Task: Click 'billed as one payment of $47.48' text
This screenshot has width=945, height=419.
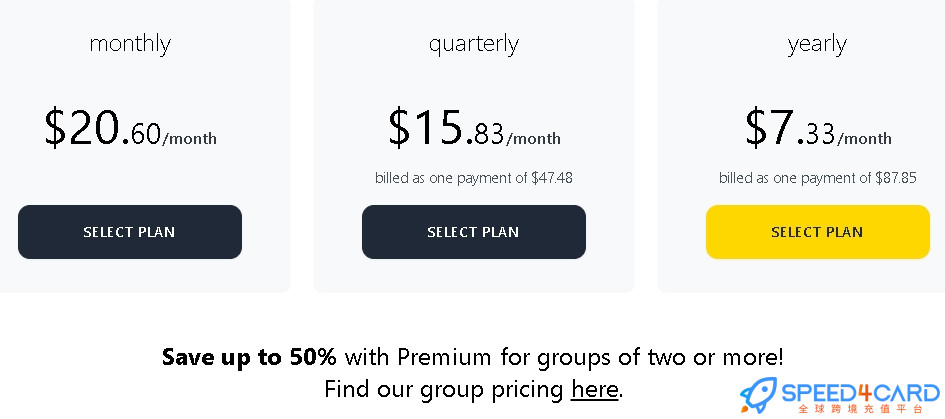Action: 474,178
